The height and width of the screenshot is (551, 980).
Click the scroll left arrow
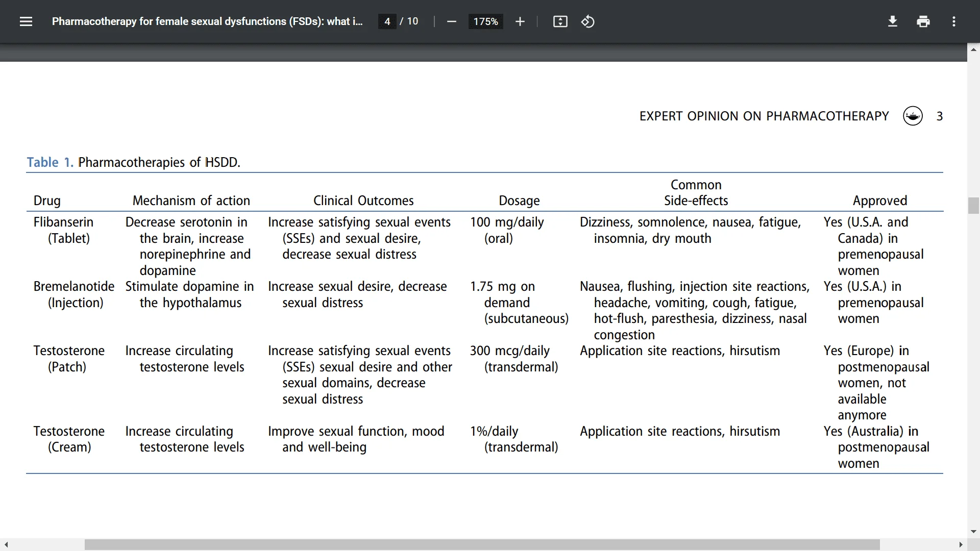pos(6,544)
